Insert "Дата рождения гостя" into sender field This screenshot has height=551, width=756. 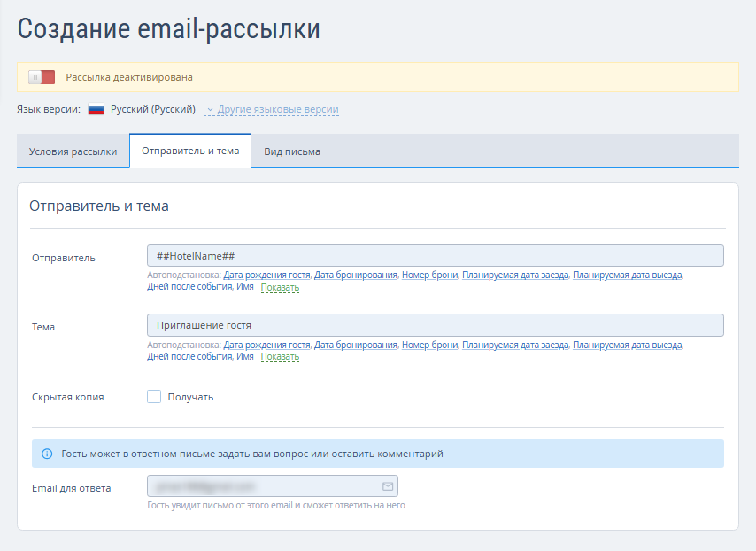pos(266,275)
